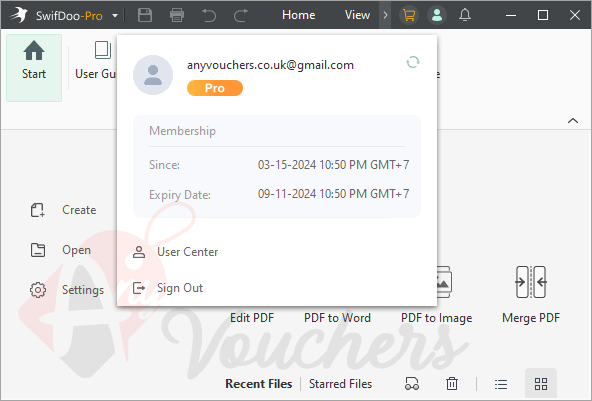Image resolution: width=592 pixels, height=401 pixels.
Task: Open the User Guide
Action: [x=96, y=60]
